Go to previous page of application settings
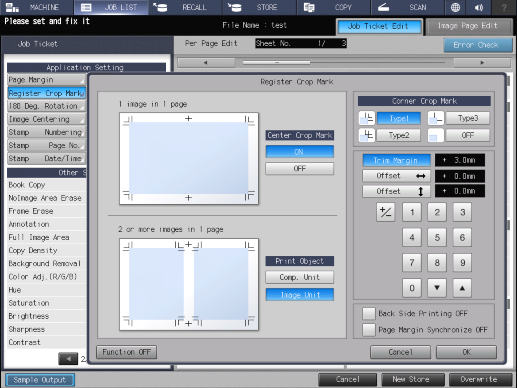517x388 pixels. [68, 359]
